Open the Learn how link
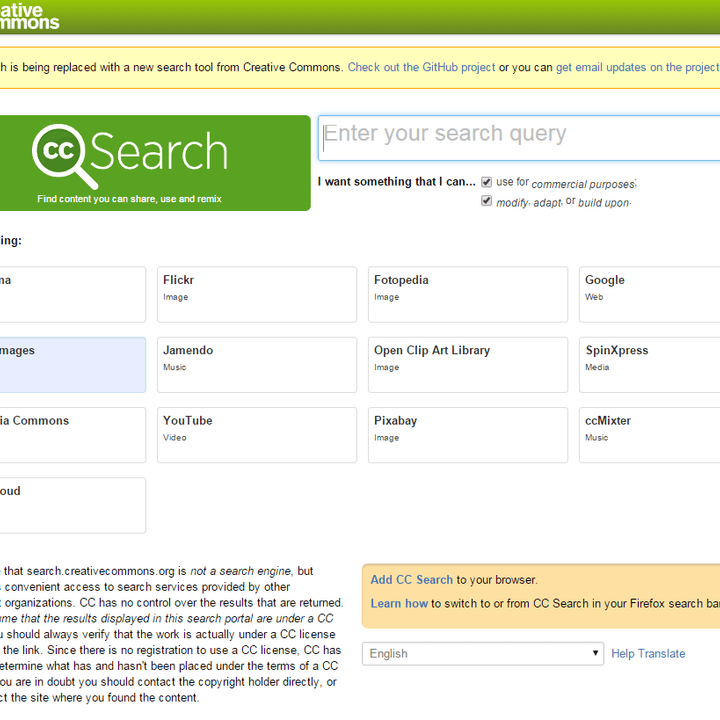 [399, 603]
